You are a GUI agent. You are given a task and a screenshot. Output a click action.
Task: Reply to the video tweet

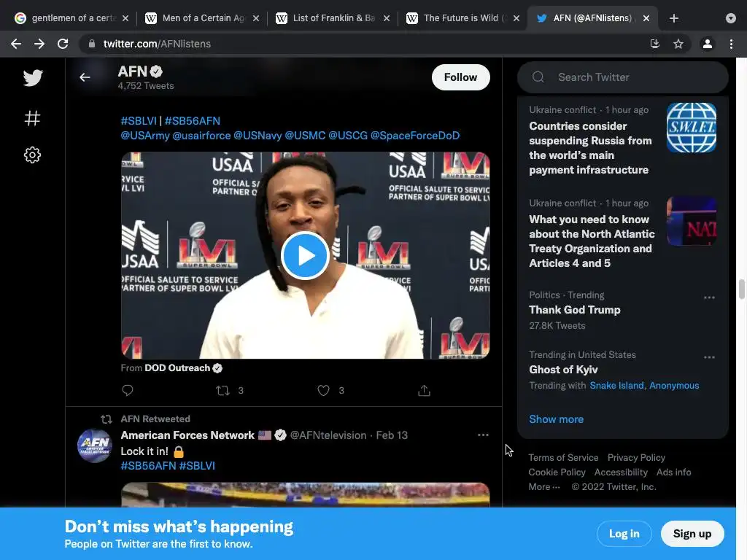(x=127, y=391)
